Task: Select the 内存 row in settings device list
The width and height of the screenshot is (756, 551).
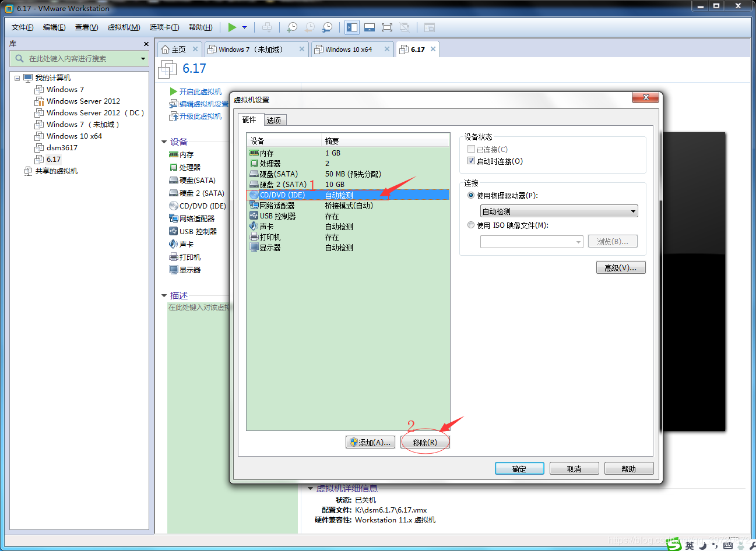Action: click(x=348, y=153)
